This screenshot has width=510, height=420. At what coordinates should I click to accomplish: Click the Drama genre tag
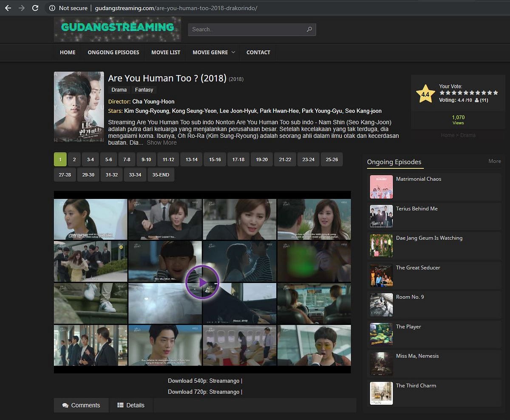pyautogui.click(x=119, y=90)
